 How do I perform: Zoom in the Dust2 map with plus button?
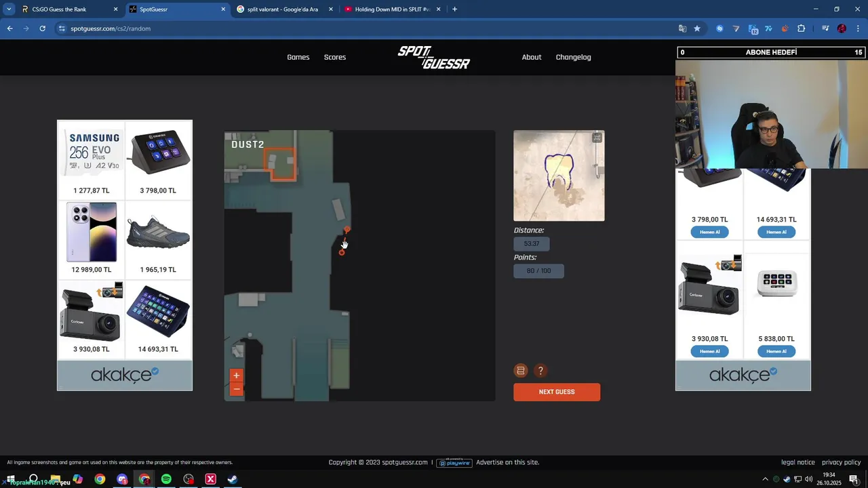(x=236, y=375)
